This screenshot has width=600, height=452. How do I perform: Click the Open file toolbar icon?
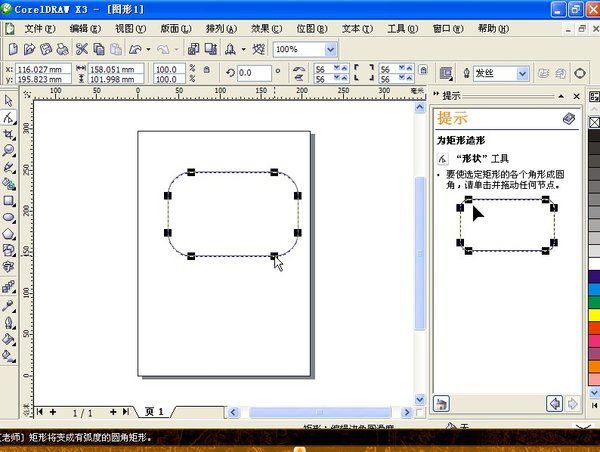click(29, 49)
